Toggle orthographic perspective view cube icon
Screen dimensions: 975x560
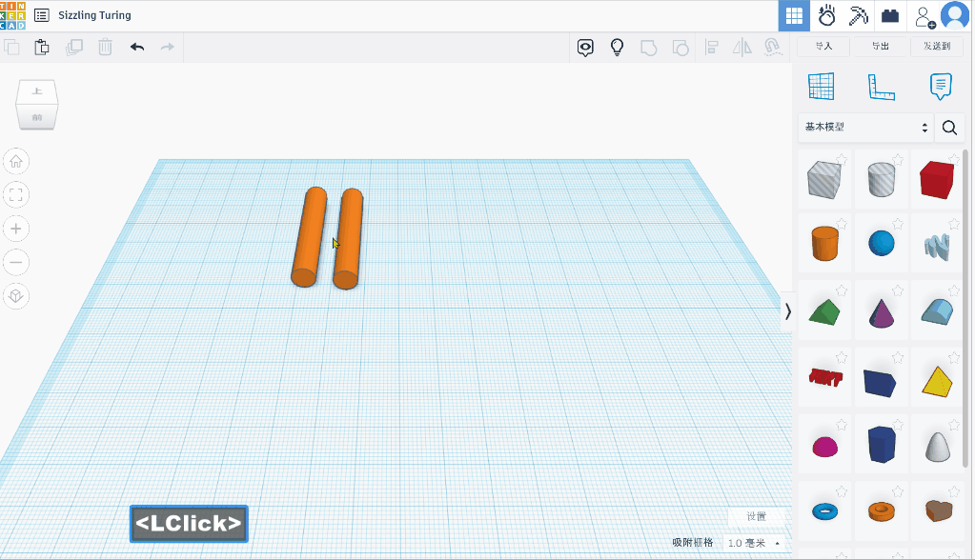point(16,296)
